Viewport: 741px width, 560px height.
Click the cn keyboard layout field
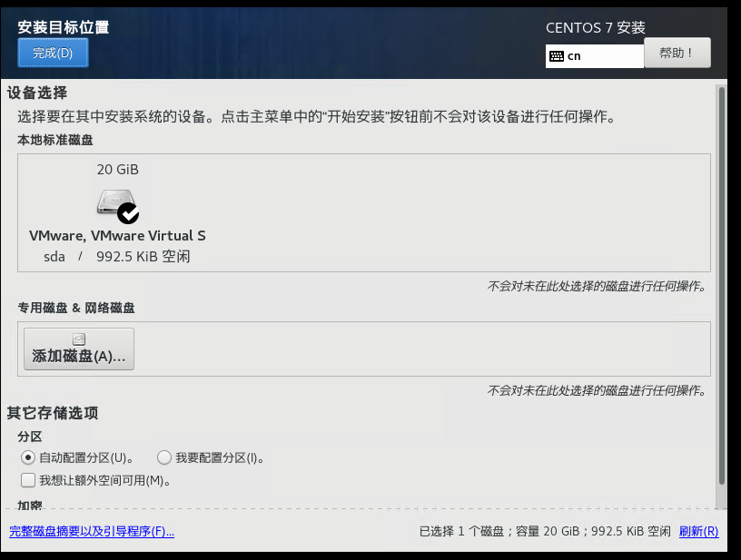click(595, 56)
